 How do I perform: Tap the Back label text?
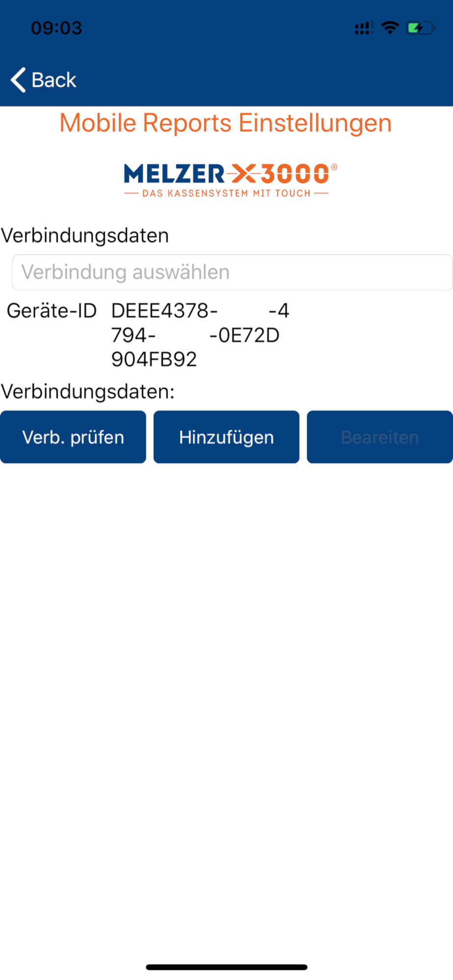click(x=54, y=80)
